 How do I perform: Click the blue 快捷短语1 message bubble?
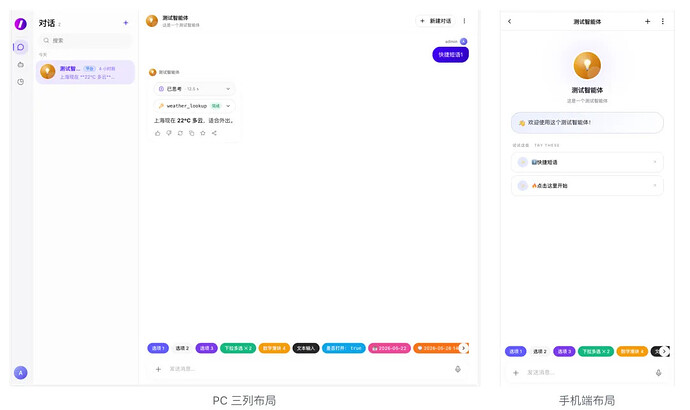(451, 55)
